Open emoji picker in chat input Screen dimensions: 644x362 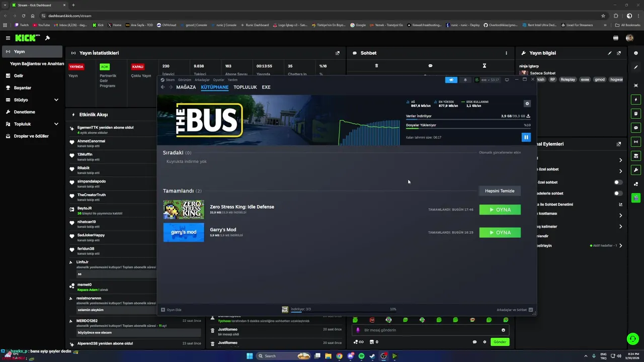[503, 330]
